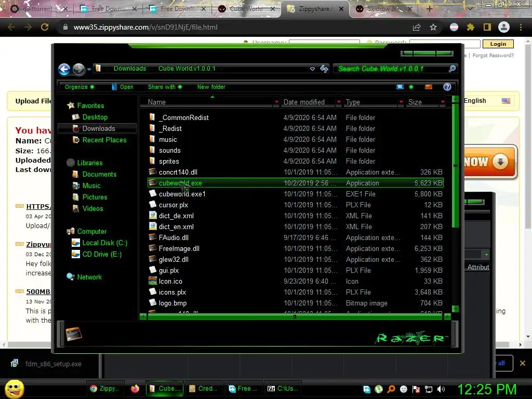Switch to the Cube World browser tab
Image resolution: width=532 pixels, height=399 pixels.
pos(246,9)
